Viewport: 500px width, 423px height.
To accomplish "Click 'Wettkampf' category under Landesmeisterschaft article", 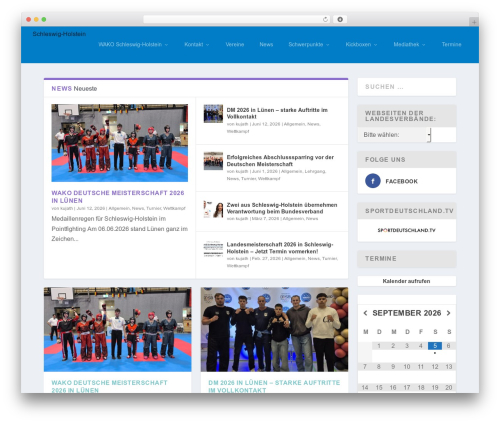I will 238,266.
